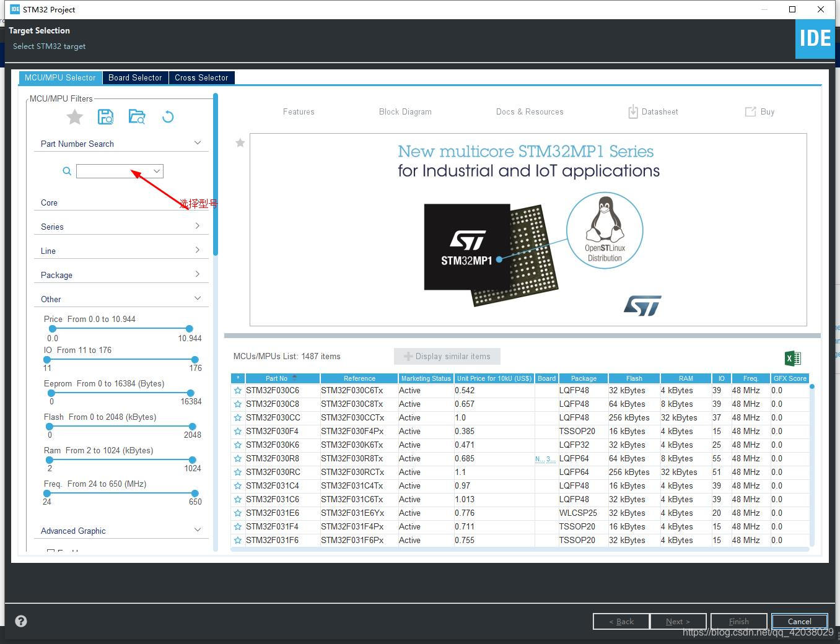
Task: Star the STM32F031F4 row
Action: click(x=238, y=527)
